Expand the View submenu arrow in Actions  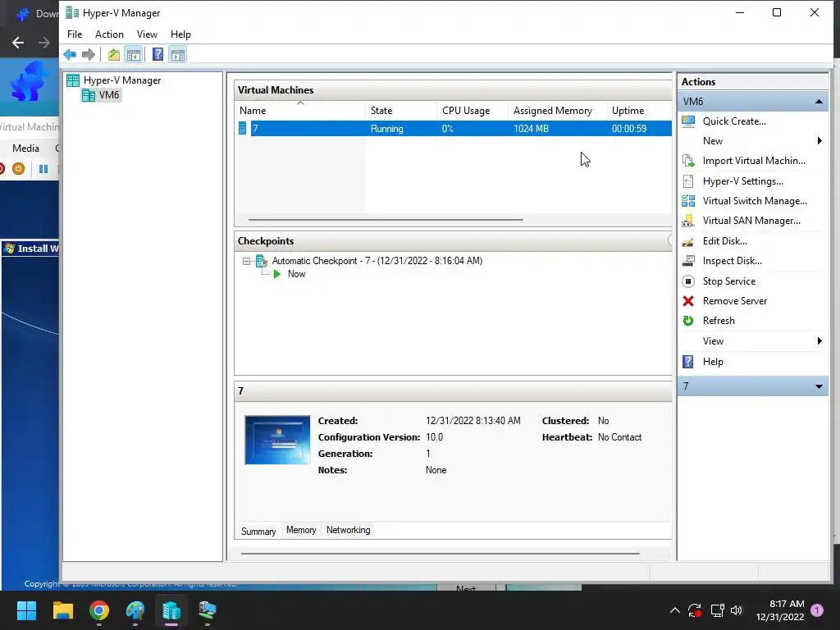pyautogui.click(x=819, y=340)
